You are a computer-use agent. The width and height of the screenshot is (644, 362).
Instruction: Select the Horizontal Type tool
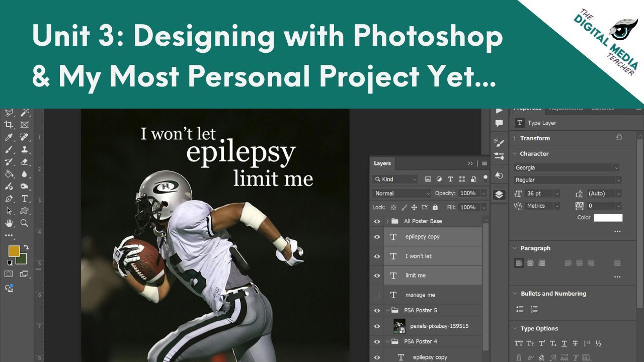(24, 199)
